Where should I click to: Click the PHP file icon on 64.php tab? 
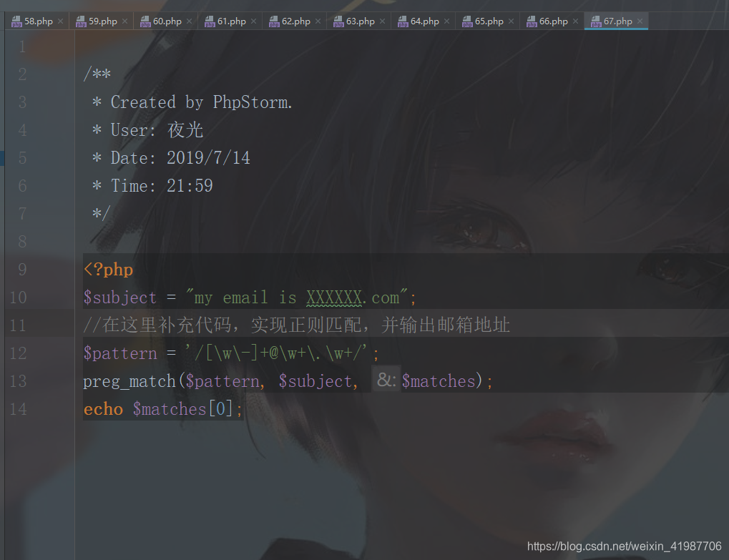click(403, 21)
